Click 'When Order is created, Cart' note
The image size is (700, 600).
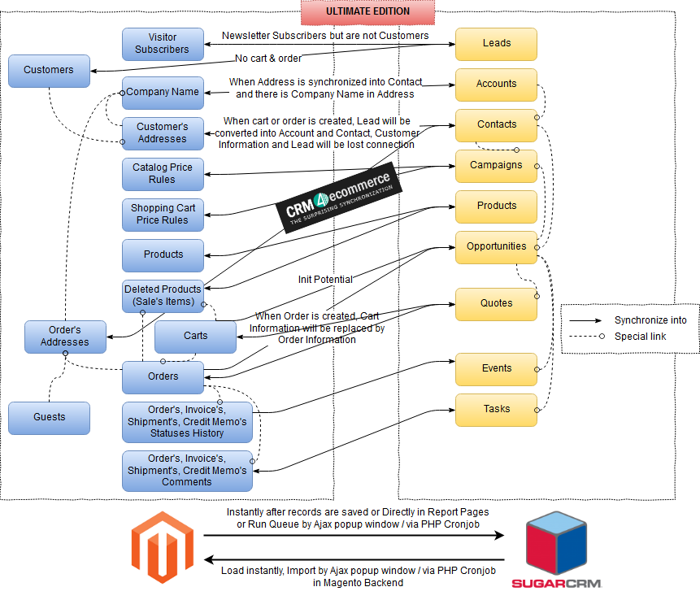(317, 328)
